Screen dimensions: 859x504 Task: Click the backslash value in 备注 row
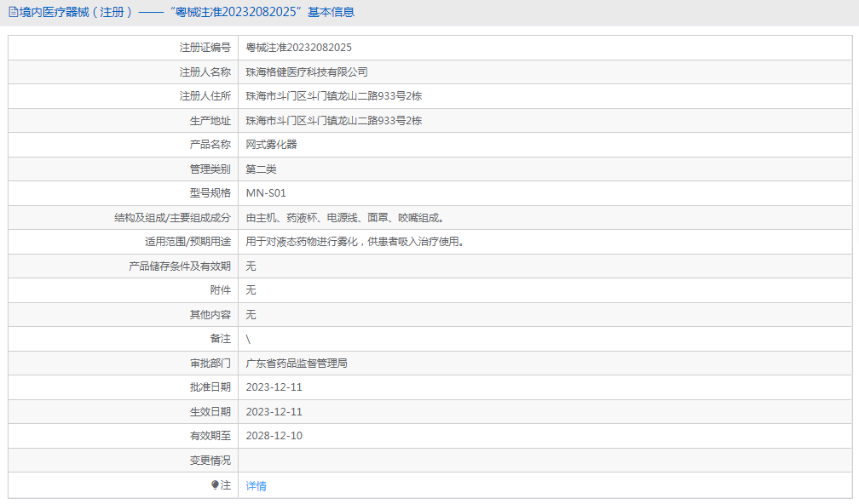(x=248, y=340)
